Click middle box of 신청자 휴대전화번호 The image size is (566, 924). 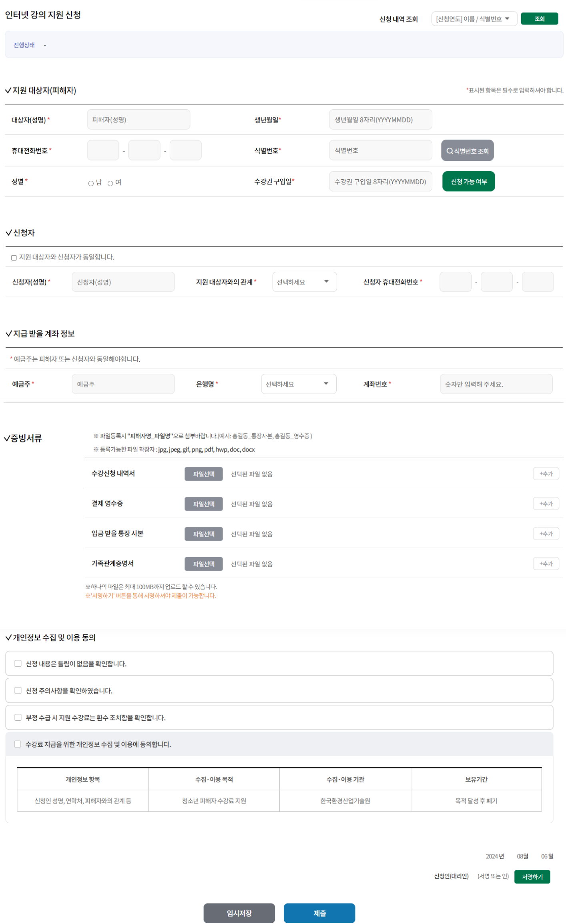pyautogui.click(x=496, y=282)
